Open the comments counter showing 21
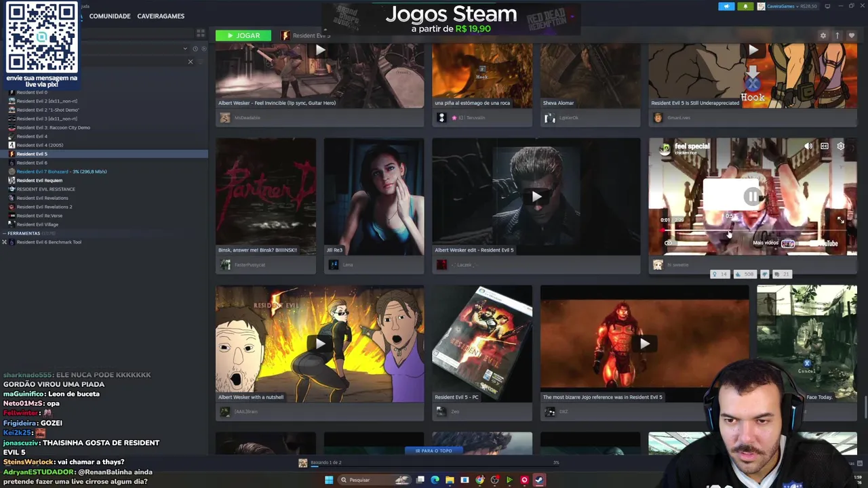The image size is (868, 488). 783,274
